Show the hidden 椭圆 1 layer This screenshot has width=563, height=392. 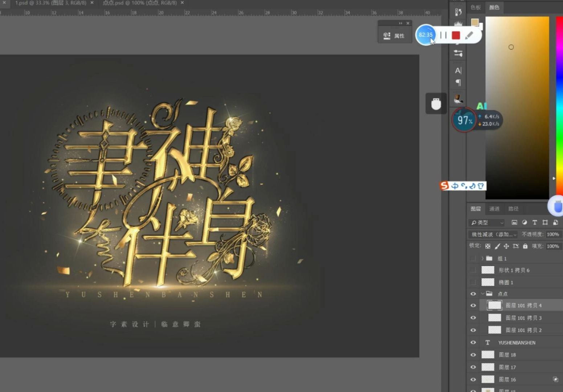[473, 282]
